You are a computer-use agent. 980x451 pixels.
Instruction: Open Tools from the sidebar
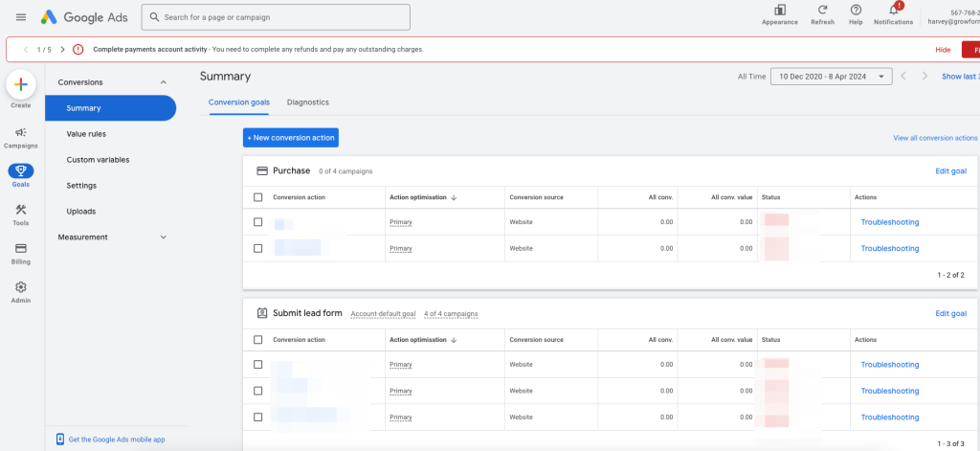pyautogui.click(x=21, y=214)
